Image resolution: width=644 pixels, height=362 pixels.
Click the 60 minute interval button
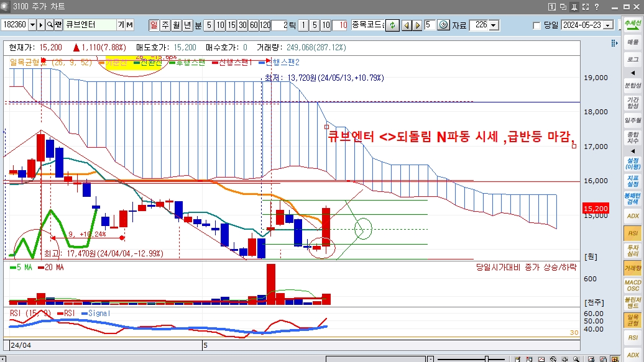pyautogui.click(x=253, y=25)
